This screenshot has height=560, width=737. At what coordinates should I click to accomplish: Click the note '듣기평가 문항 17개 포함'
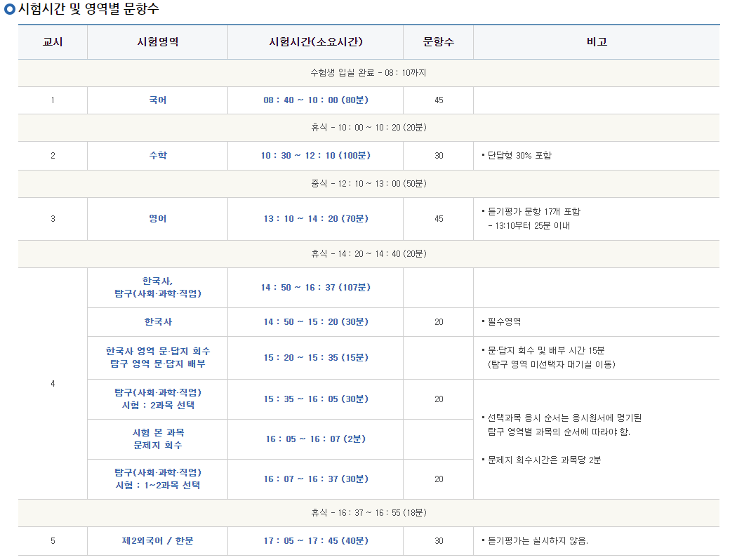pos(533,212)
